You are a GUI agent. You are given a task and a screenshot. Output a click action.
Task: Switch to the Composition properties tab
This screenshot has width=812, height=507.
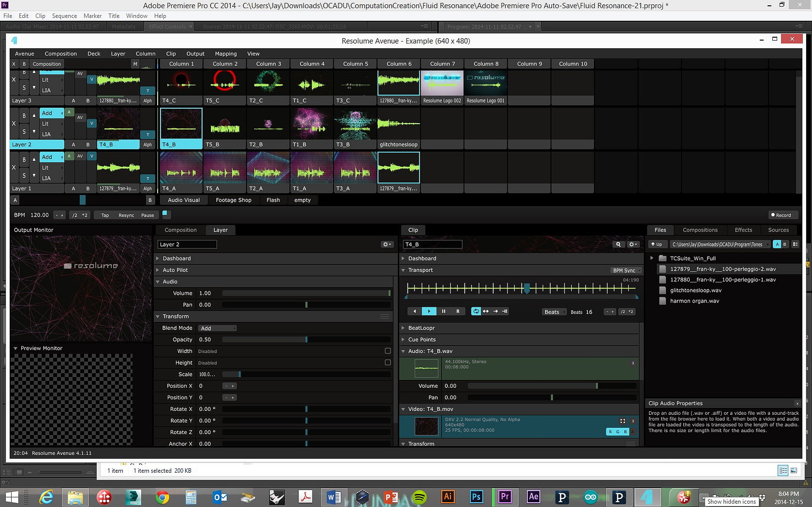coord(180,230)
